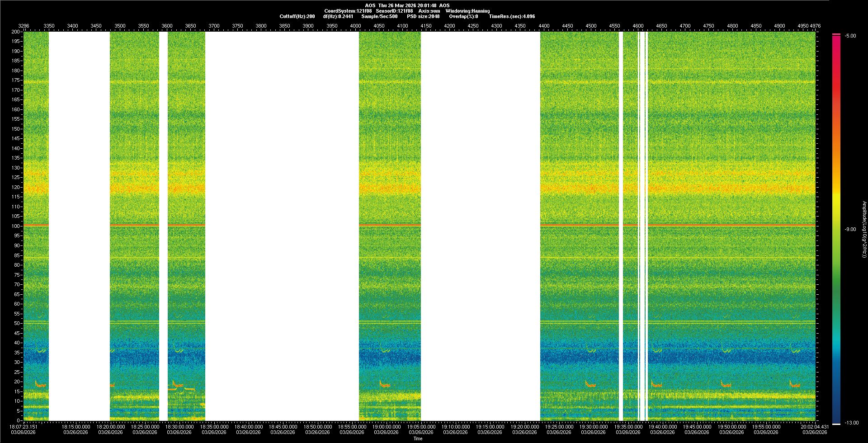868x443 pixels.
Task: Click the TimeRes.(sec):4.096 parameter text
Action: (x=511, y=16)
